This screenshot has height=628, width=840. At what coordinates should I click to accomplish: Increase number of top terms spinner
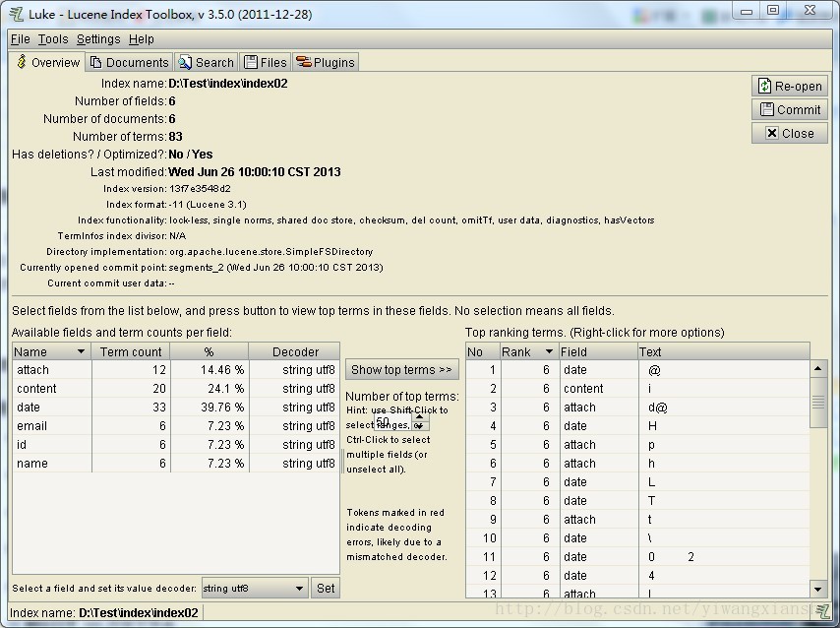[419, 417]
